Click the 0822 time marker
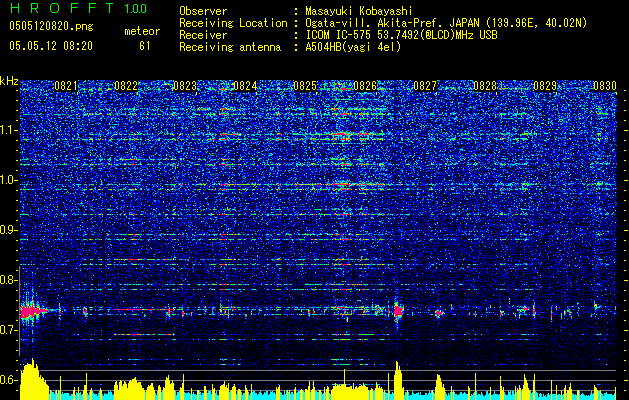The image size is (629, 400). coord(126,86)
